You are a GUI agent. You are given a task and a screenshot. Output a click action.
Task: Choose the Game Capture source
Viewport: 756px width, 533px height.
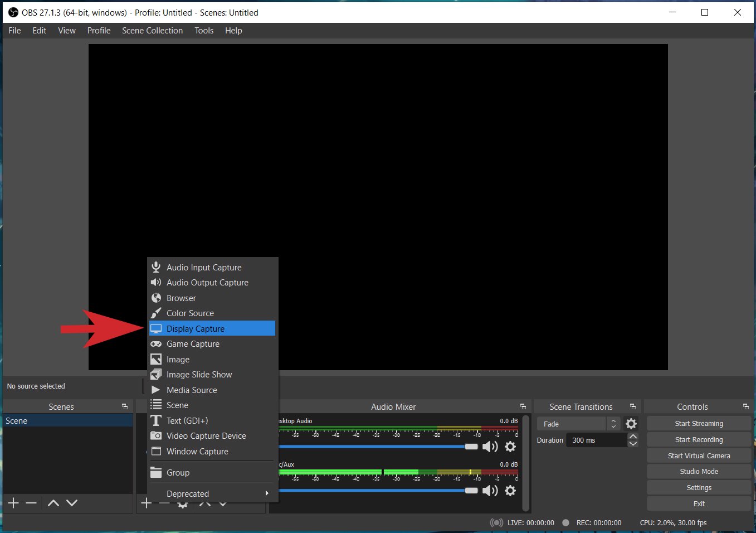[x=192, y=344]
